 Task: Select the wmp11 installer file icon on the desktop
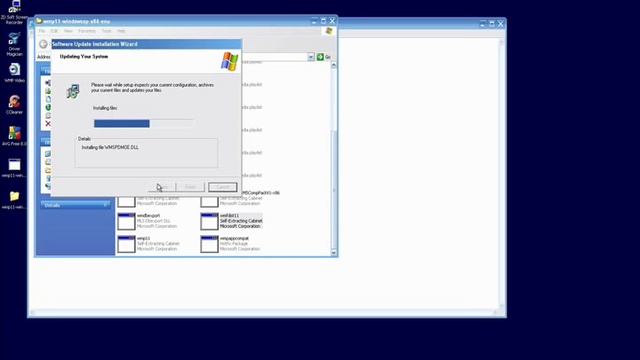click(14, 164)
